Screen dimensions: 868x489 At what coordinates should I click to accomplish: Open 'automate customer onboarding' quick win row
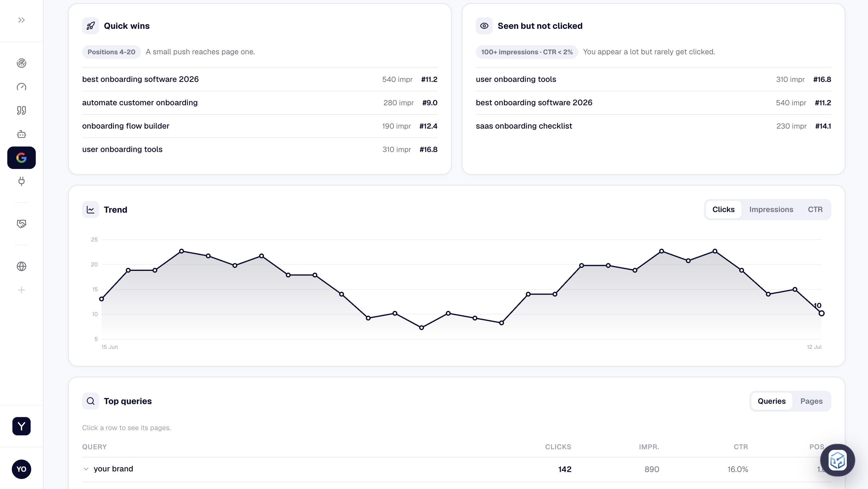pyautogui.click(x=259, y=103)
